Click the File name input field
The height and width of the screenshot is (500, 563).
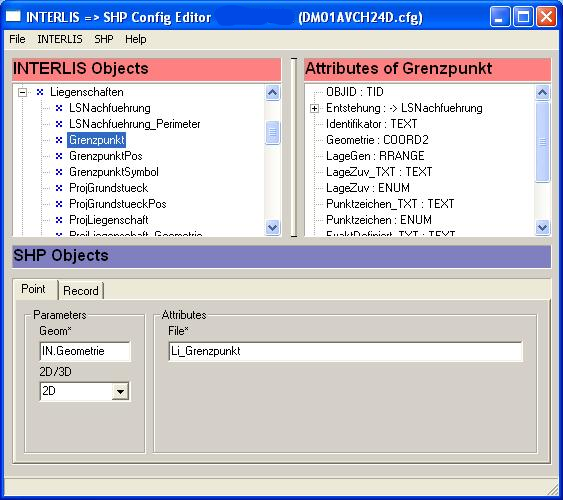[345, 351]
